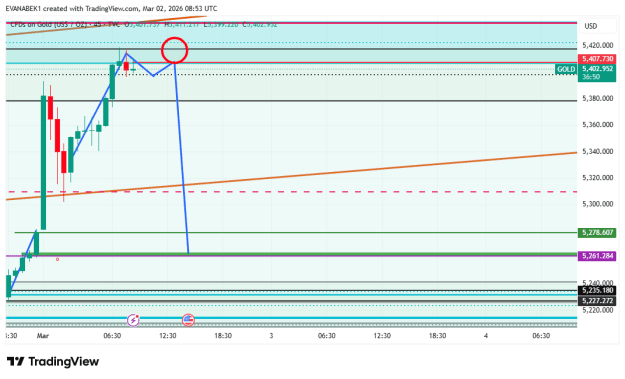Click the 5,340.000 price axis tick

[x=597, y=151]
